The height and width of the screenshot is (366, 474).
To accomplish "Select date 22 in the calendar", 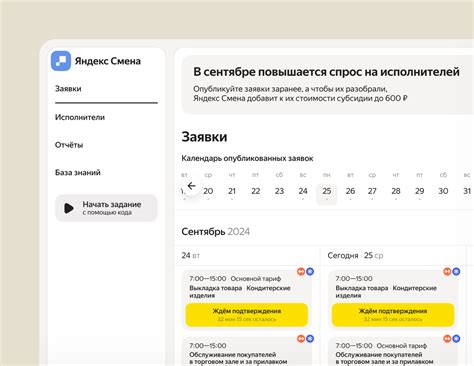I will click(x=256, y=191).
